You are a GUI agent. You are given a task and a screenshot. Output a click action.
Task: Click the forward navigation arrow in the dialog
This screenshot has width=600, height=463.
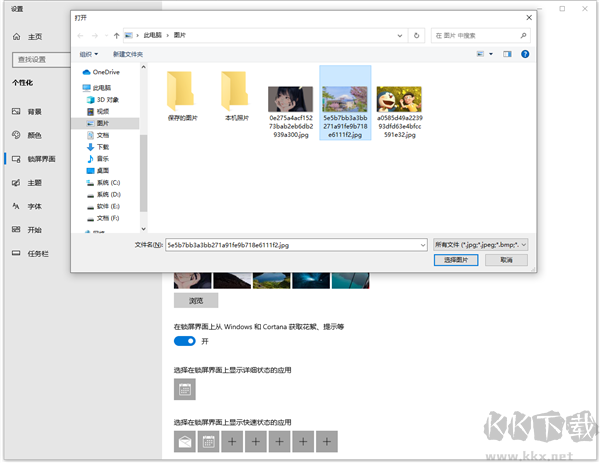95,36
